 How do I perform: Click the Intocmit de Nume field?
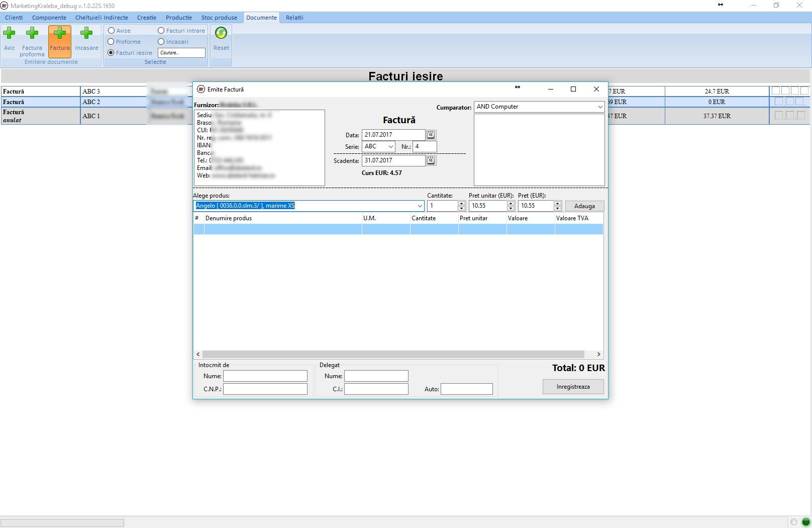pos(265,376)
